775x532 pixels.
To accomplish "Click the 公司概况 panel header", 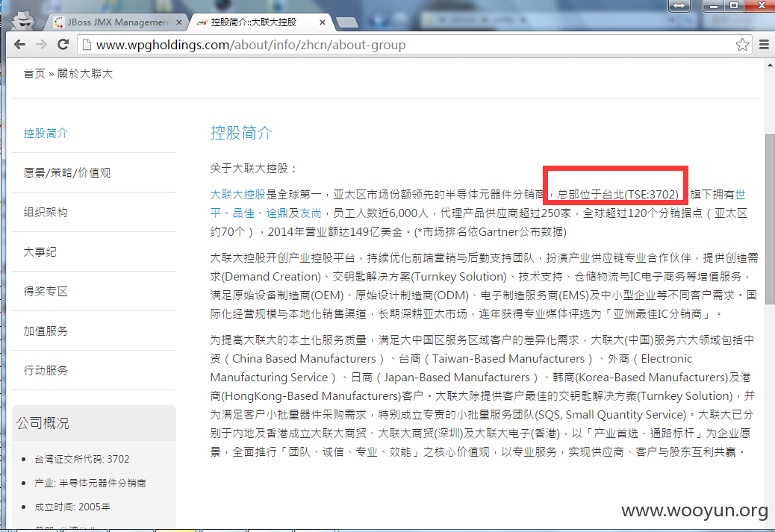I will click(x=94, y=423).
